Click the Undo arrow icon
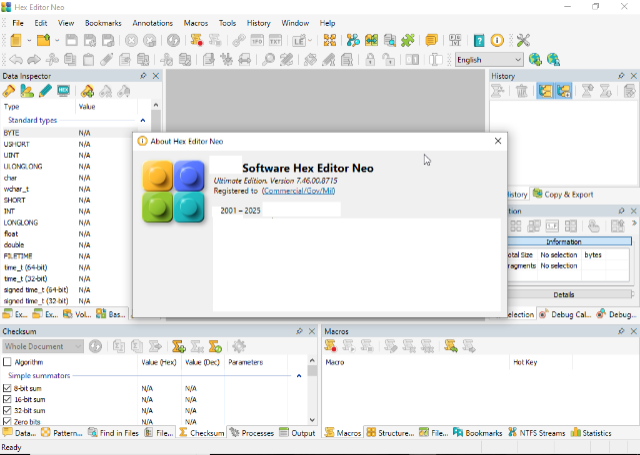This screenshot has height=455, width=640. [16, 60]
